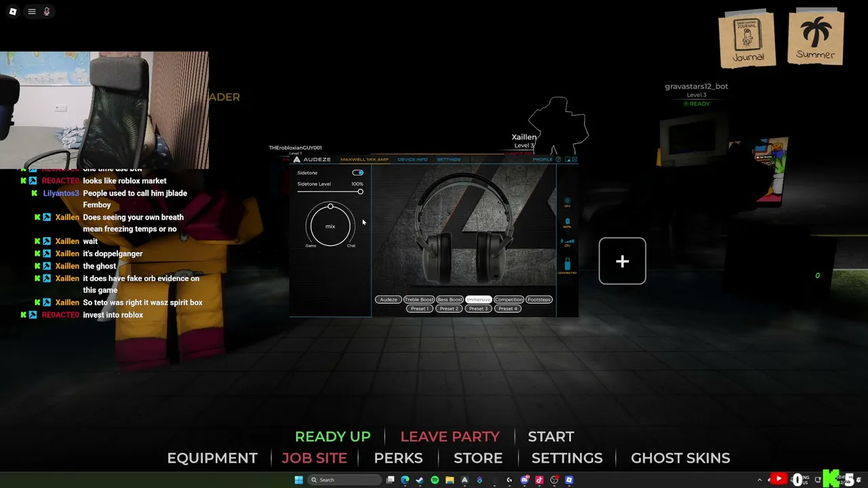The width and height of the screenshot is (868, 488).
Task: Select the Immersive EQ preset
Action: [479, 300]
